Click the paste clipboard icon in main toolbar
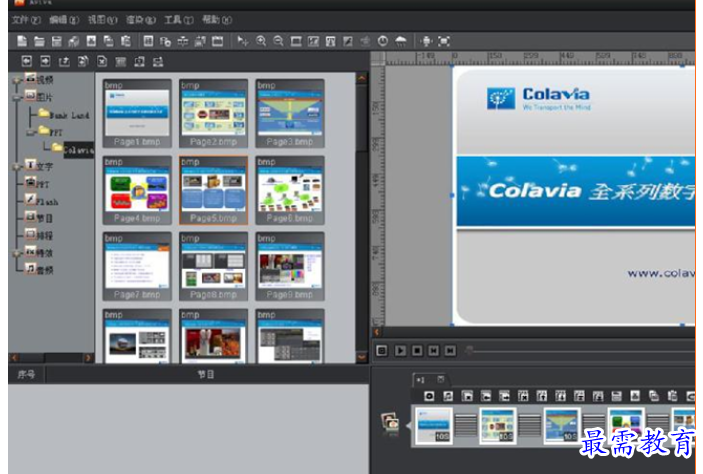This screenshot has height=474, width=703. [126, 41]
